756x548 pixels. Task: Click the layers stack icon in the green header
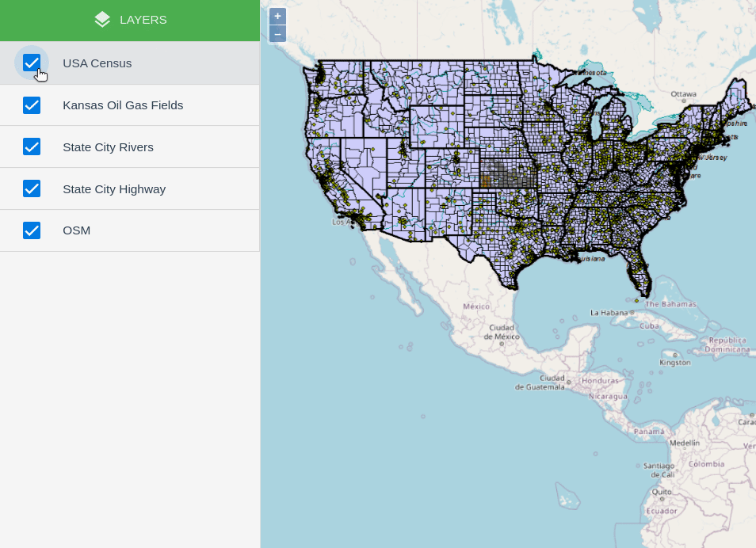click(x=102, y=19)
